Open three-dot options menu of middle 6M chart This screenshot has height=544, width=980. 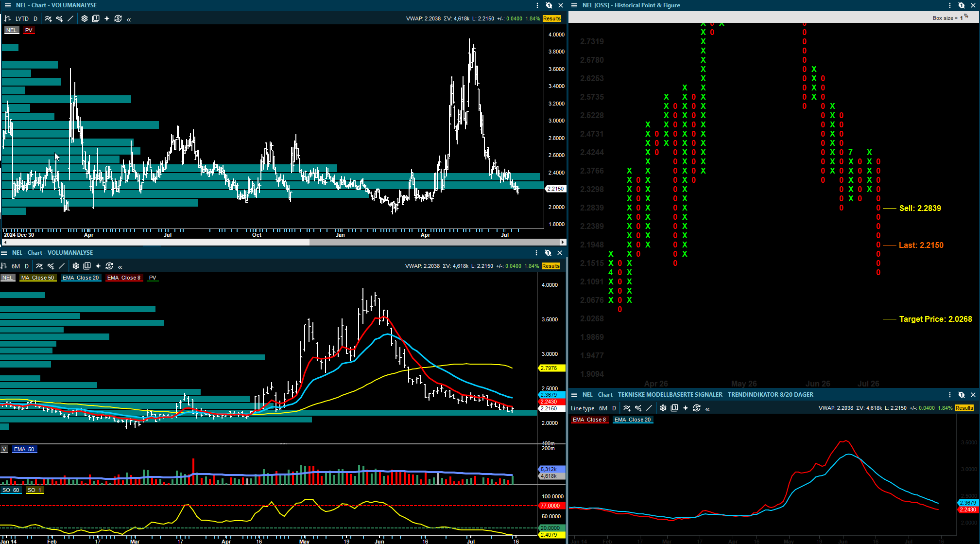click(x=536, y=253)
